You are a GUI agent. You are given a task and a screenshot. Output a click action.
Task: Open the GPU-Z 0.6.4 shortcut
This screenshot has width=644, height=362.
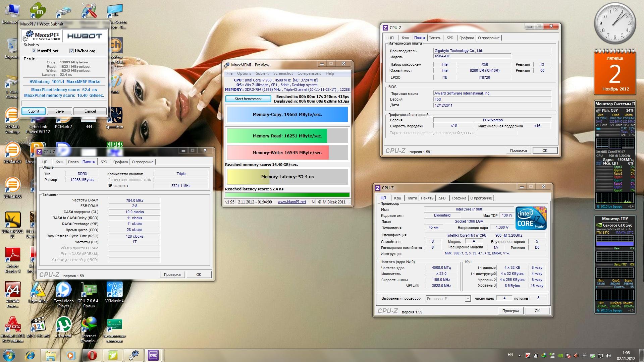pyautogui.click(x=89, y=295)
